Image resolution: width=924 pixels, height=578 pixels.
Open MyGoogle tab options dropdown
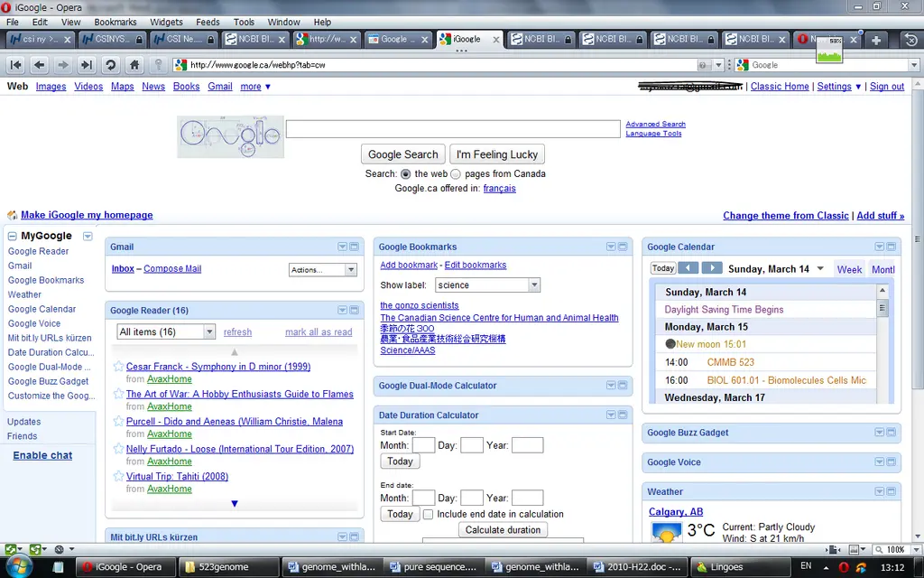pos(88,236)
